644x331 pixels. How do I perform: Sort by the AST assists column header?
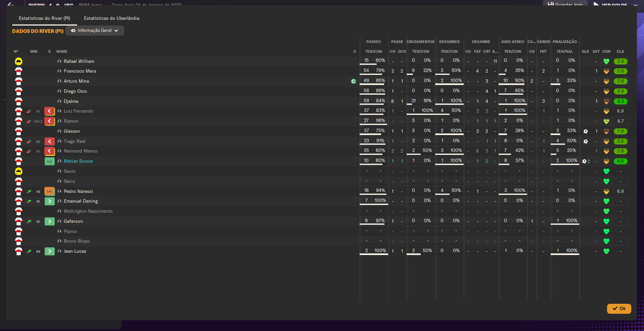point(596,51)
